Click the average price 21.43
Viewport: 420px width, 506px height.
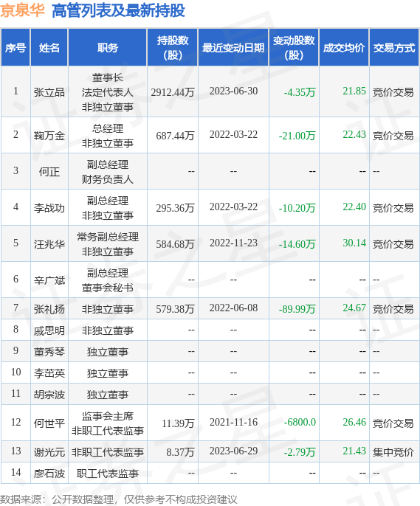[354, 451]
